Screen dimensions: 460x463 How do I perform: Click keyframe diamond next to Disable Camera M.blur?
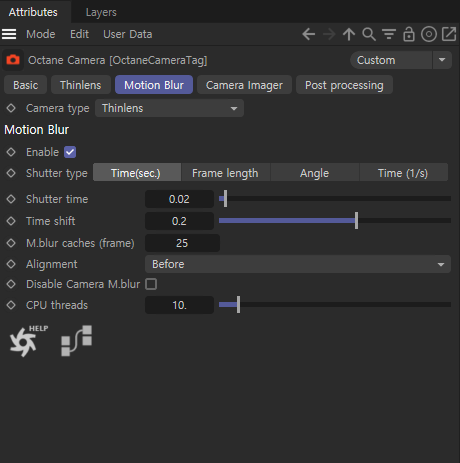point(11,284)
